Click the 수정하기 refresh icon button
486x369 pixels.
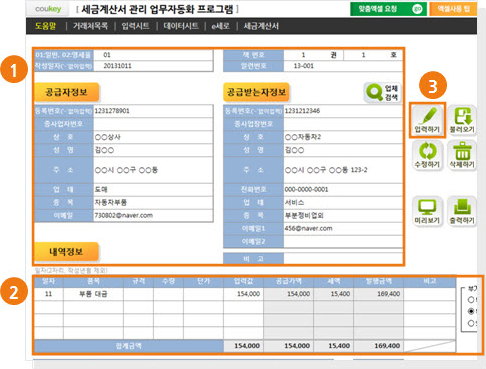427,155
